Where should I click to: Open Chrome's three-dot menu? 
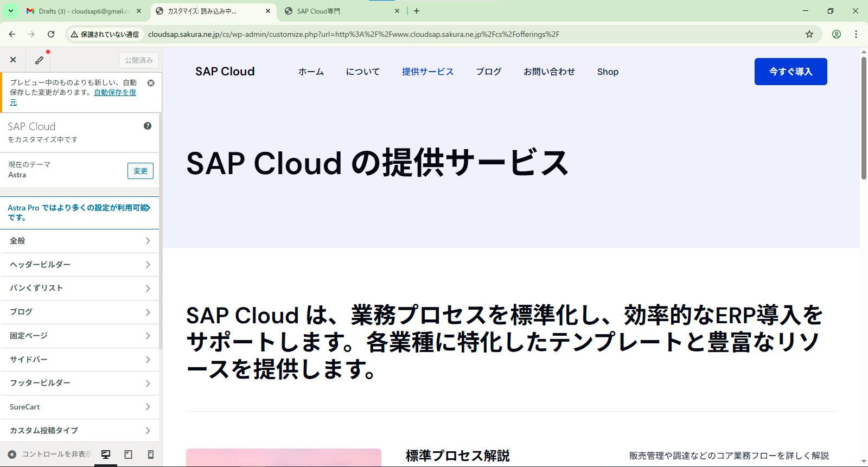[856, 34]
